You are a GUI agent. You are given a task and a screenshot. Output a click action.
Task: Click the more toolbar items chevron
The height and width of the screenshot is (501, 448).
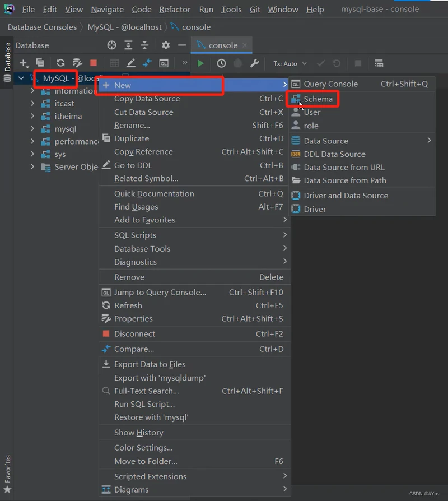click(x=185, y=62)
